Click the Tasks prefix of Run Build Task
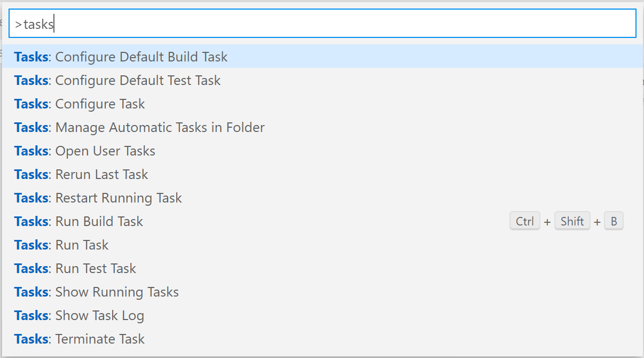This screenshot has height=358, width=644. (x=30, y=221)
